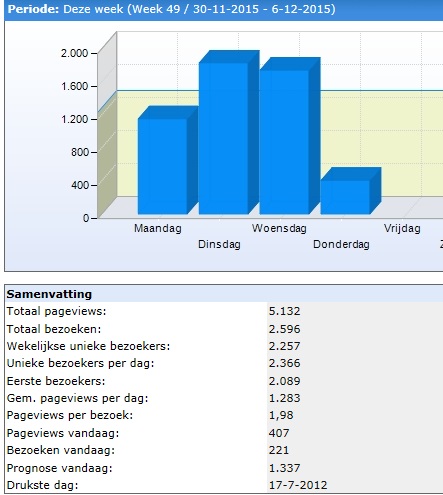Viewport: 443px width, 495px height.
Task: Click the 'Totaal bezoeken:' label
Action: point(54,329)
